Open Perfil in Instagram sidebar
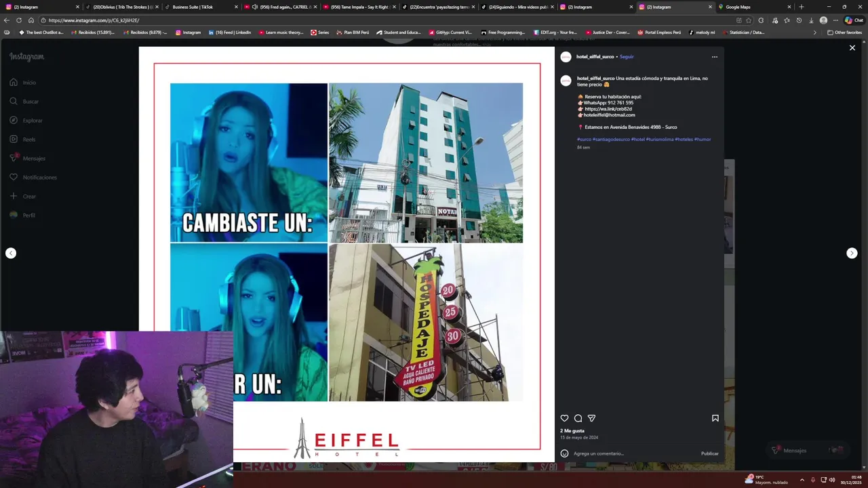The width and height of the screenshot is (868, 488). pos(22,215)
